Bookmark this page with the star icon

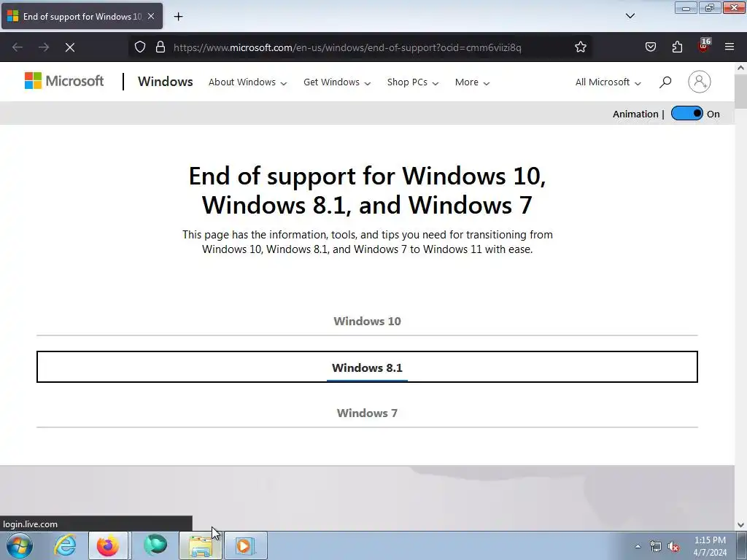[x=580, y=47]
